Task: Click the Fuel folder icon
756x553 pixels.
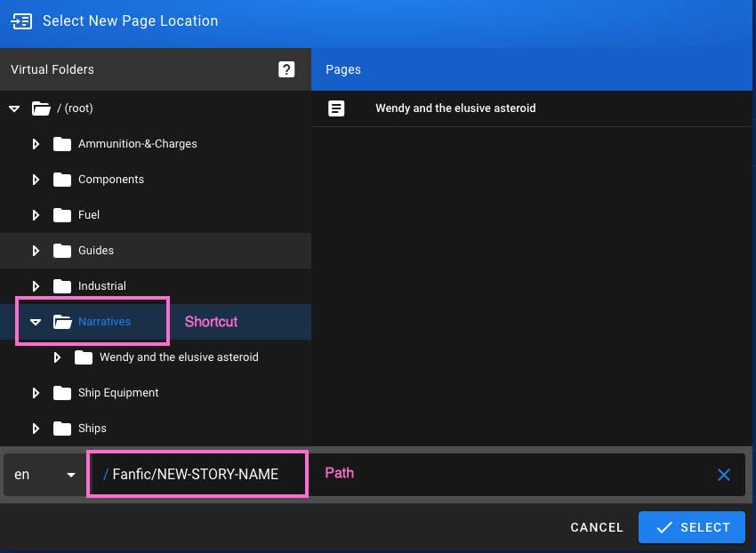Action: coord(62,215)
